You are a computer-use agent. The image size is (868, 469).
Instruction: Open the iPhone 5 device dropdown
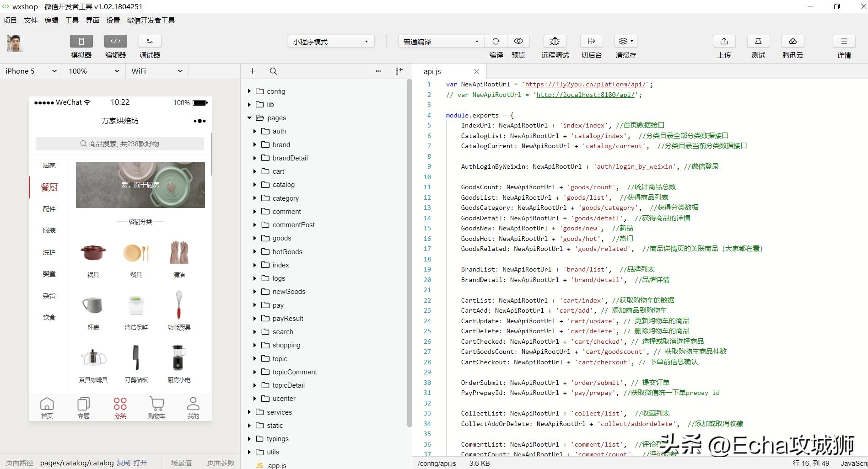[31, 71]
